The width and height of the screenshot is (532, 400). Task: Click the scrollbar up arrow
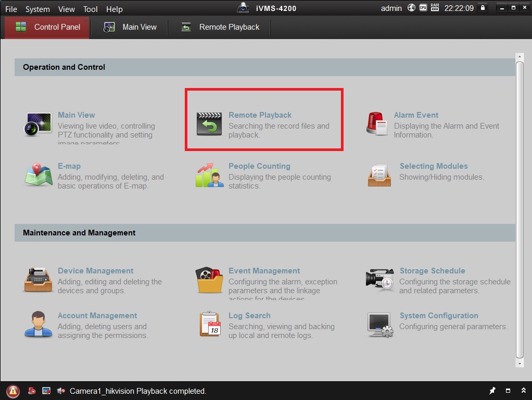coord(520,56)
